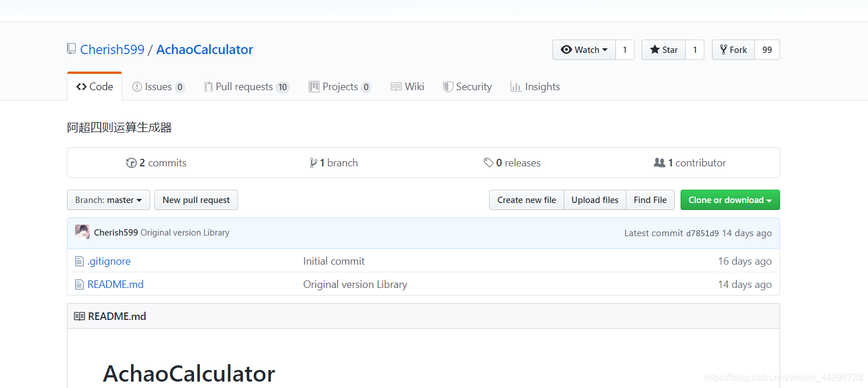The height and width of the screenshot is (388, 868).
Task: Click the commits clock icon
Action: pos(131,163)
